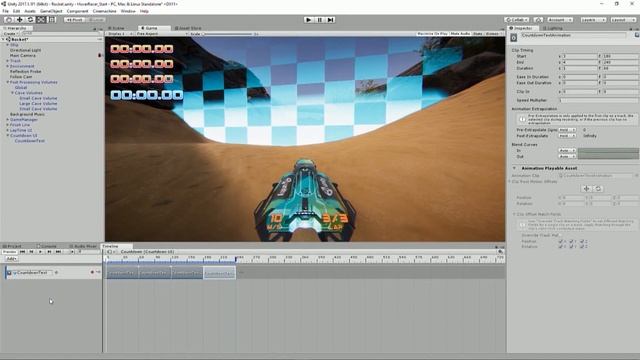Open the Collab dropdown

pos(517,20)
